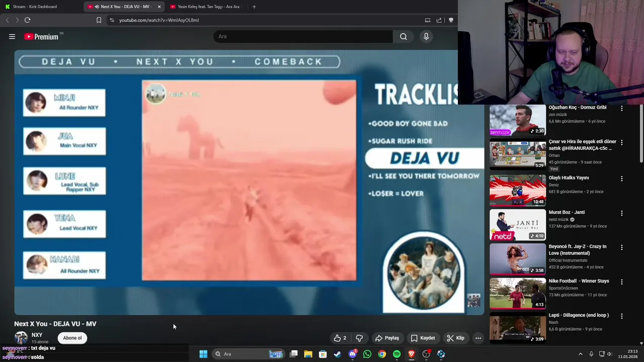644x362 pixels.
Task: Open OBS Studio from the taskbar
Action: [x=427, y=354]
